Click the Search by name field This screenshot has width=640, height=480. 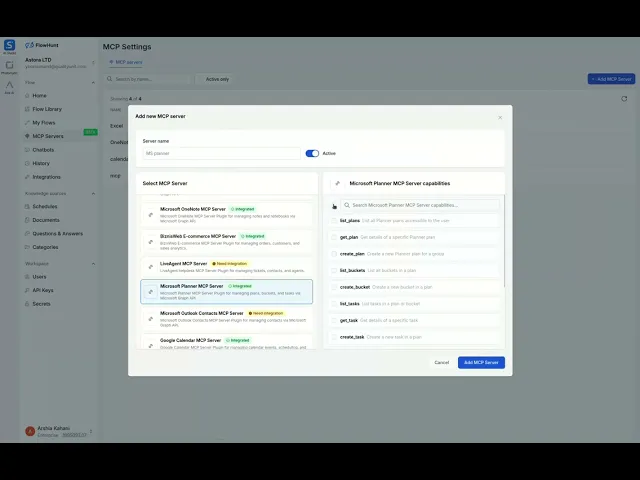(148, 79)
